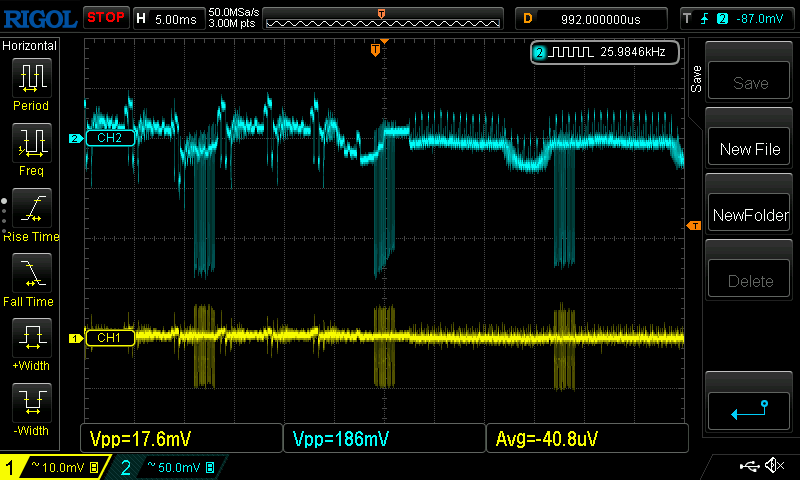
Task: Click the New File softkey
Action: pos(749,146)
